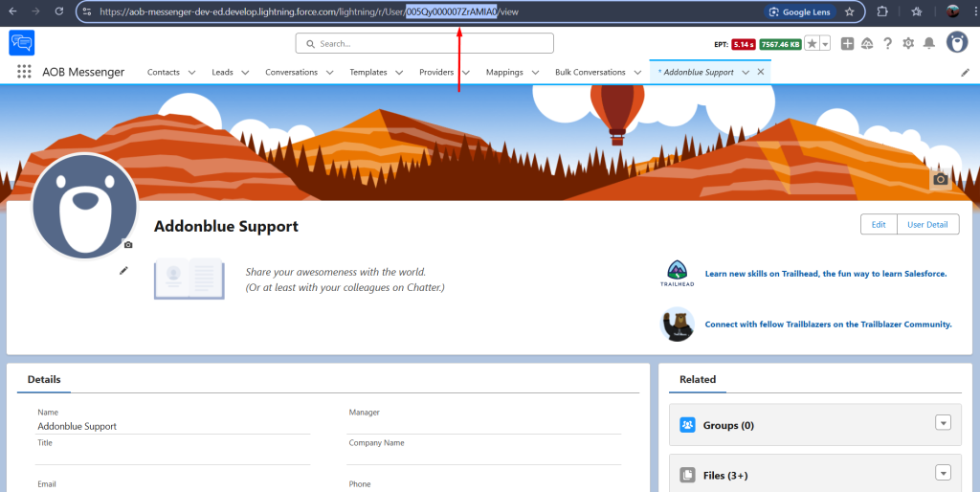Expand the Bulk Conversations tab dropdown
Screen dimensions: 980x492
636,73
